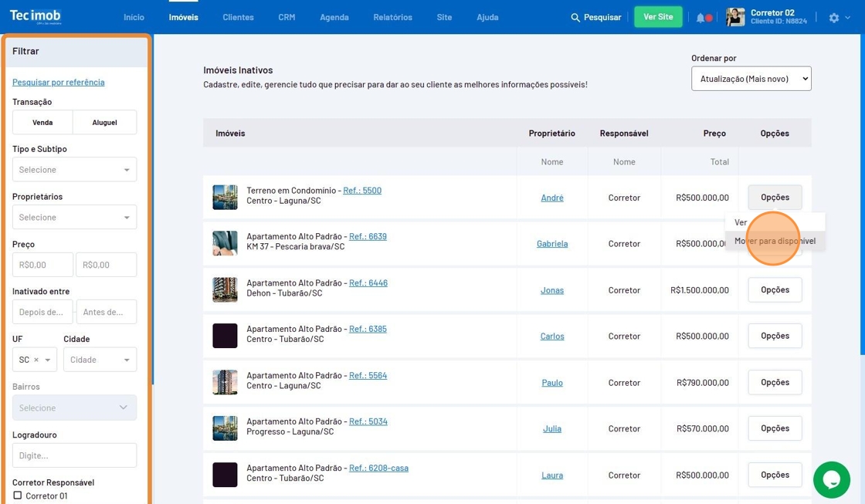Choose Mover para disponível menu option

pos(775,241)
